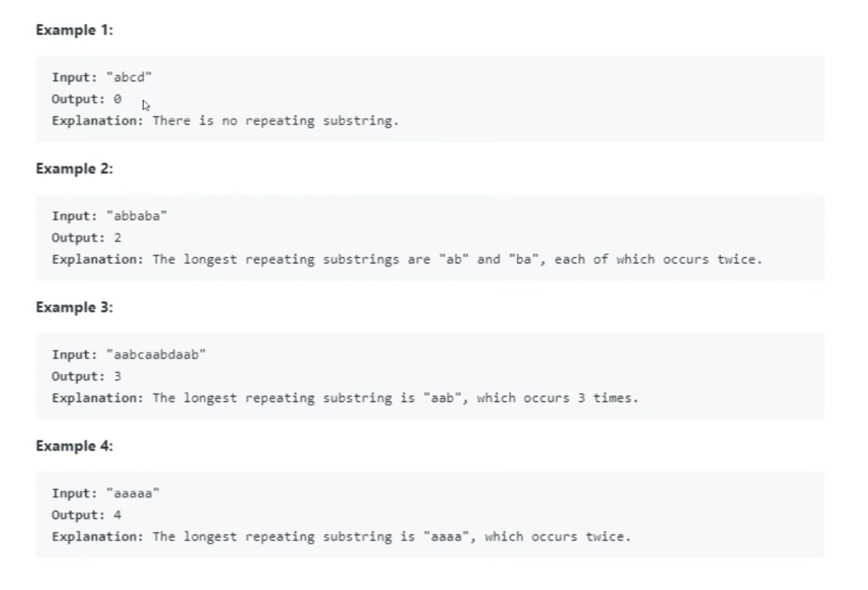The image size is (868, 590).
Task: Select the Output value 0 in Example 1
Action: pyautogui.click(x=118, y=100)
